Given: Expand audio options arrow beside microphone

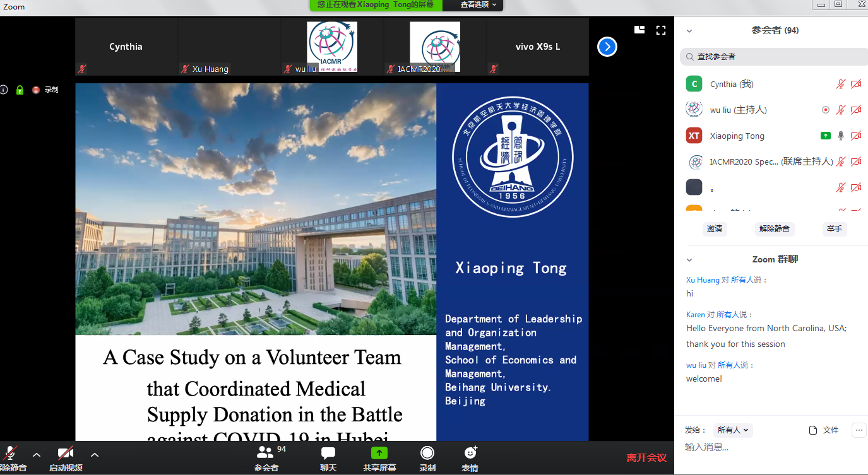Looking at the screenshot, I should click(37, 454).
